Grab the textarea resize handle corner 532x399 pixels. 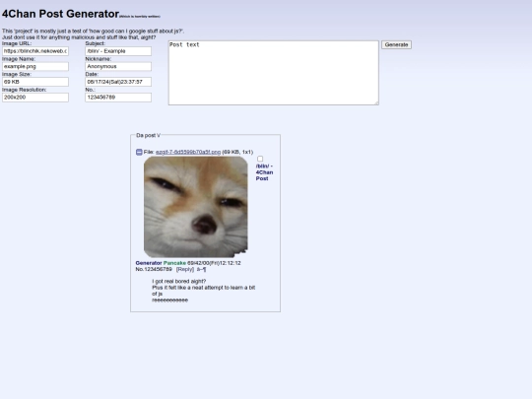[376, 102]
